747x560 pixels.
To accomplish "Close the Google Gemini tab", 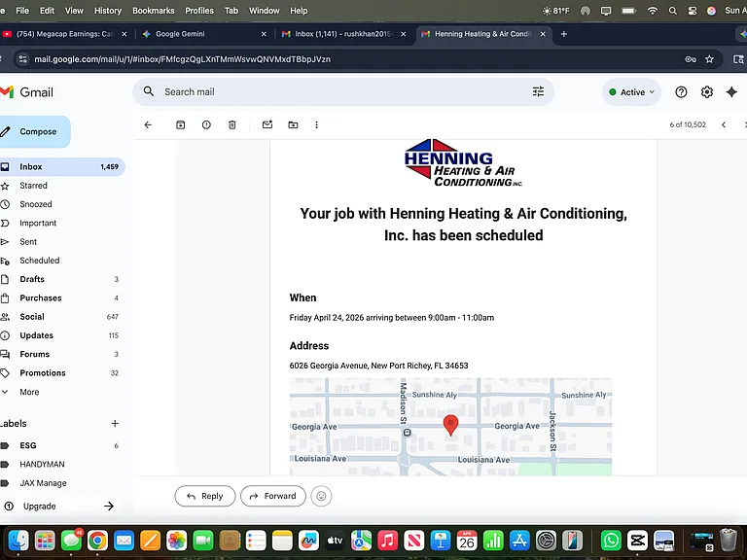I will coord(264,34).
